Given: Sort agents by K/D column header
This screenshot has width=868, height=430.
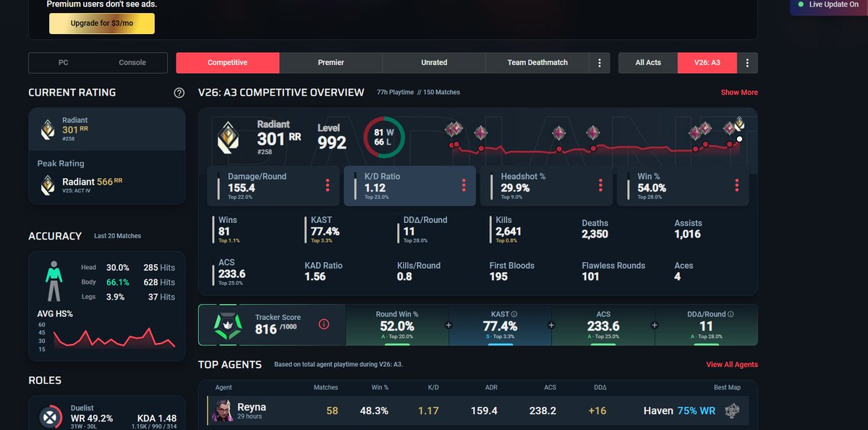Looking at the screenshot, I should pos(433,388).
